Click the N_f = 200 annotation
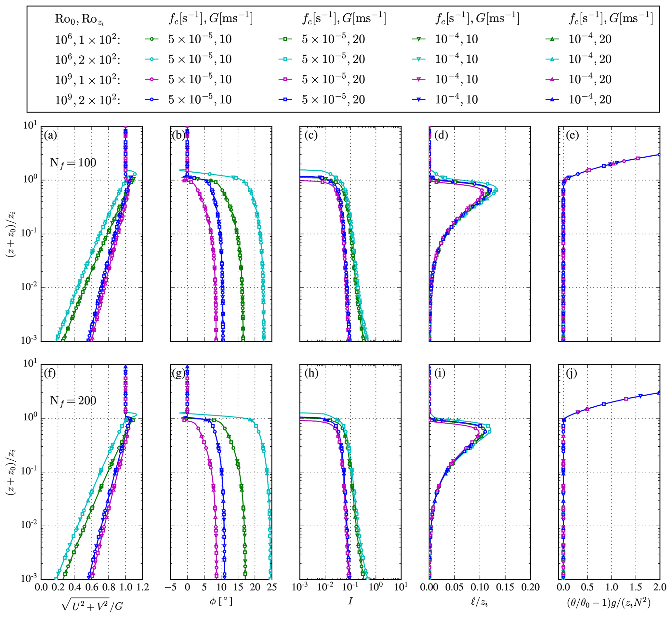The width and height of the screenshot is (672, 618). [73, 400]
